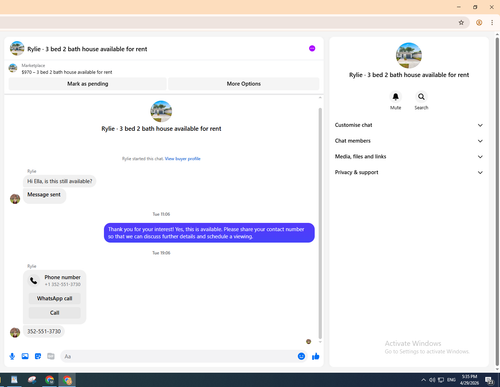Open the active Chrome window in the taskbar
Screen dimensions: 500x387
(67, 380)
